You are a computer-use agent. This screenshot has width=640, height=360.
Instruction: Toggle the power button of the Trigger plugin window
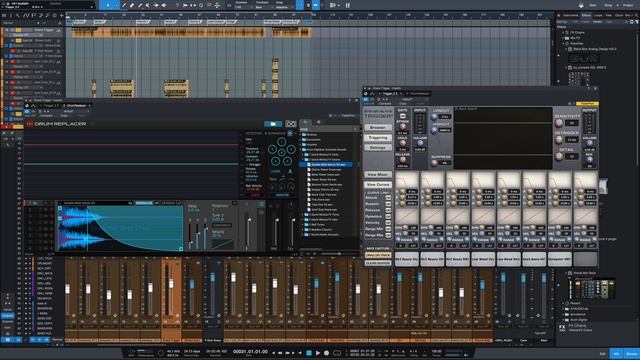(366, 99)
